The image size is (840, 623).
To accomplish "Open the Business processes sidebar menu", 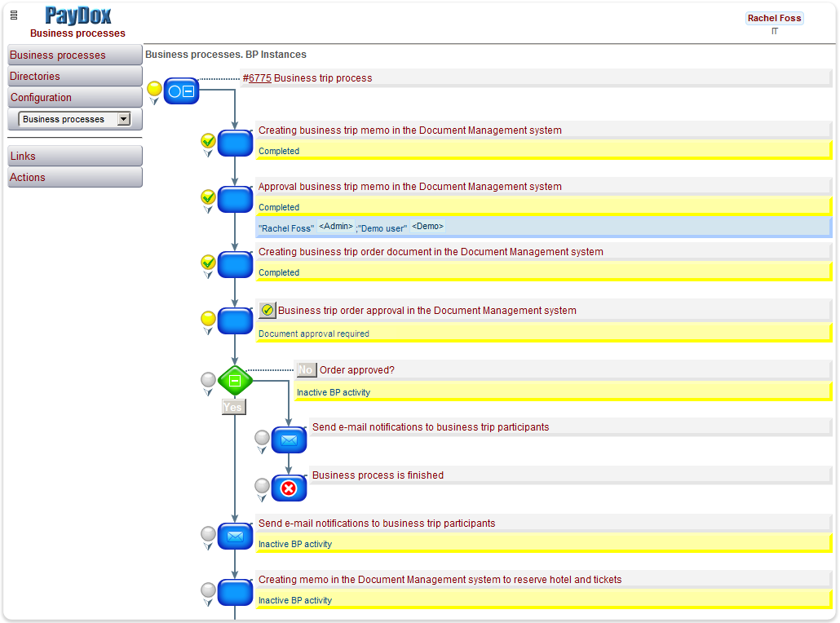I will click(x=75, y=55).
